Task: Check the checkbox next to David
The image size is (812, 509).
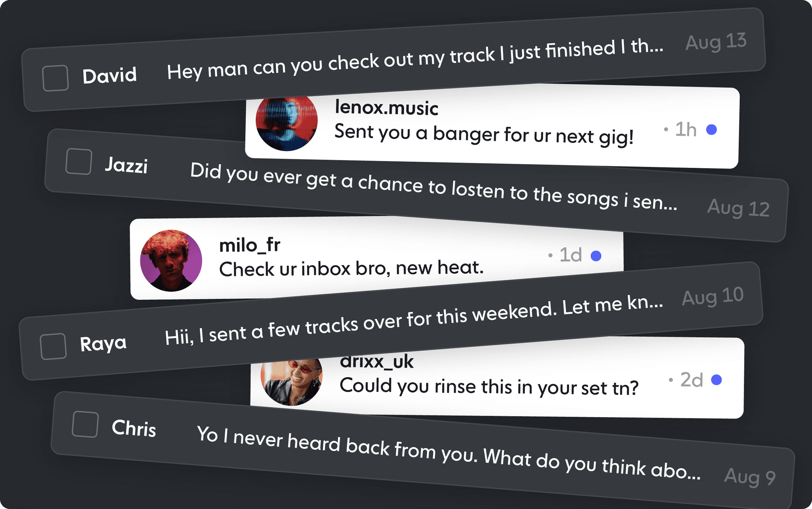Action: (x=55, y=78)
